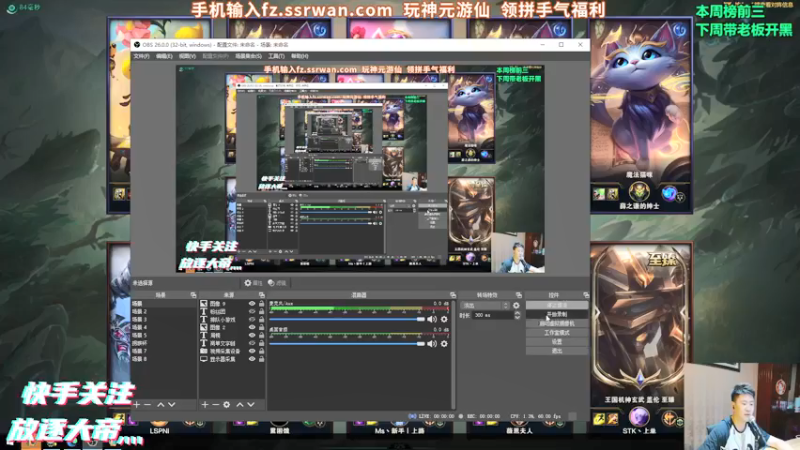Open source 滤镜 filters button

click(x=277, y=283)
